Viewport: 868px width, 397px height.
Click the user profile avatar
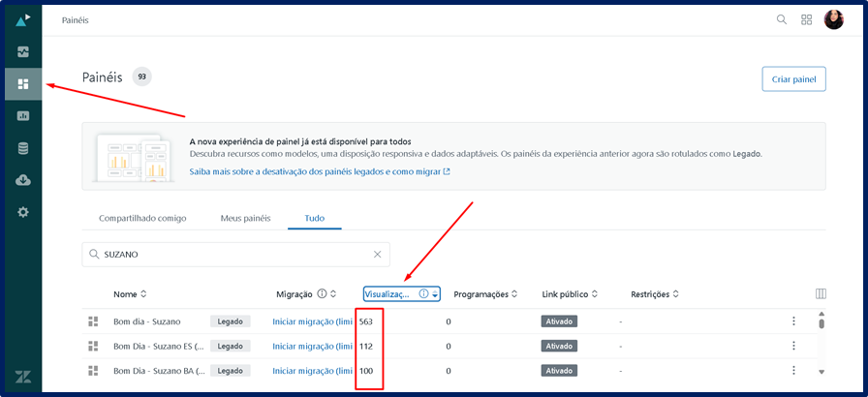[834, 19]
